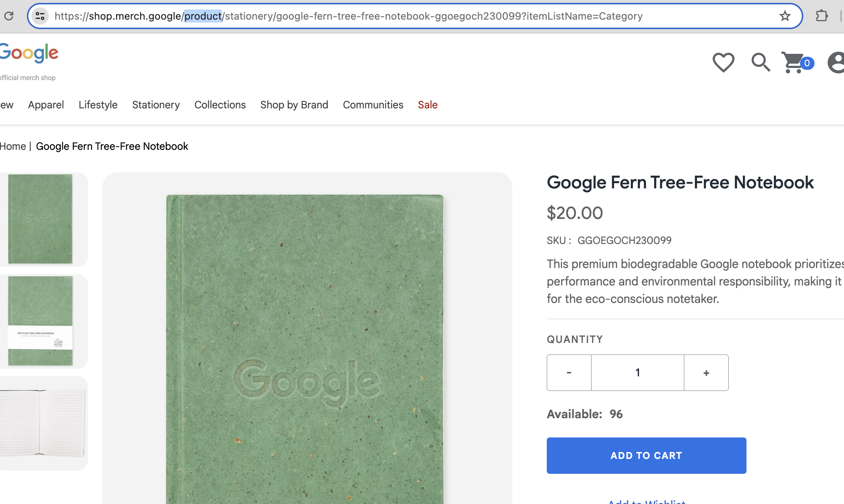Click the Google Fern Tree-Free Notebook product title
Image resolution: width=844 pixels, height=504 pixels.
[680, 183]
